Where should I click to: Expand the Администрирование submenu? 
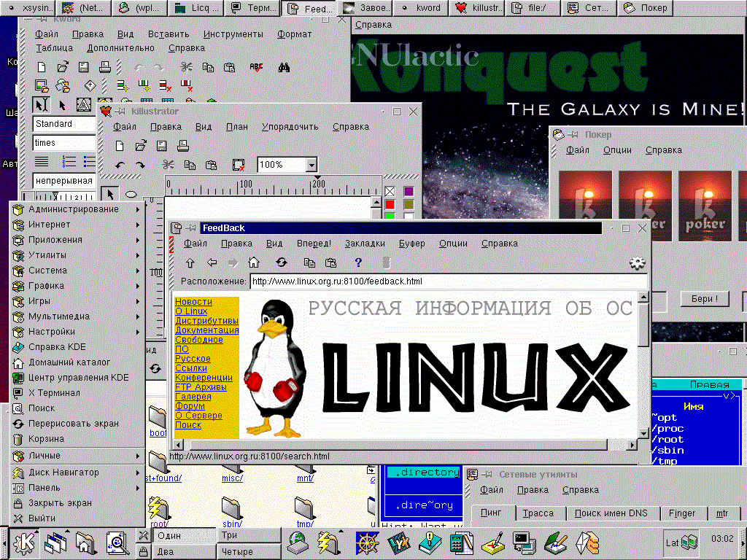(77, 209)
